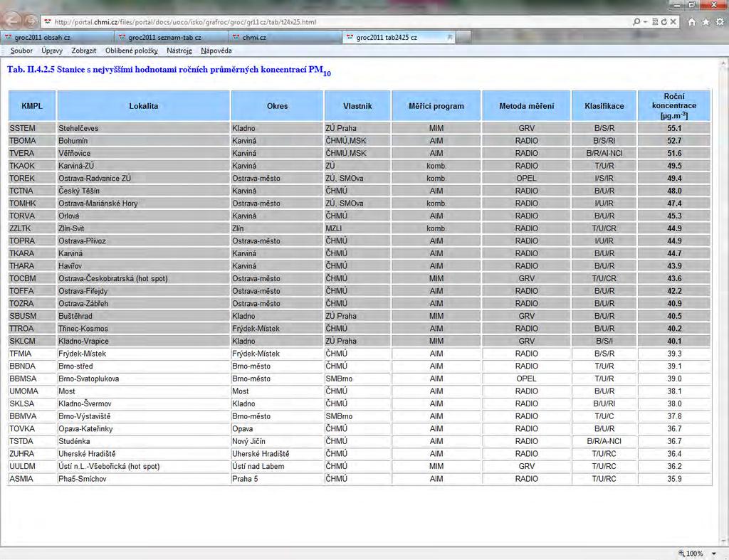
Task: Open the Nápověda menu
Action: tap(216, 51)
